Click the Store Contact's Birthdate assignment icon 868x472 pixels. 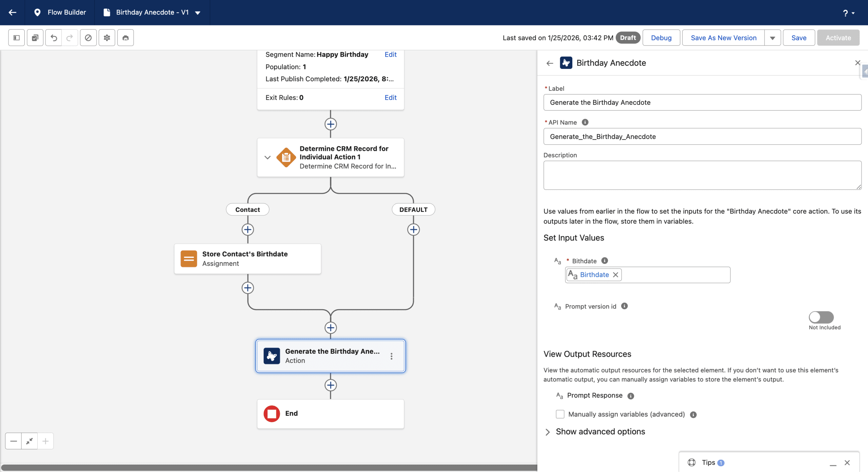tap(189, 259)
